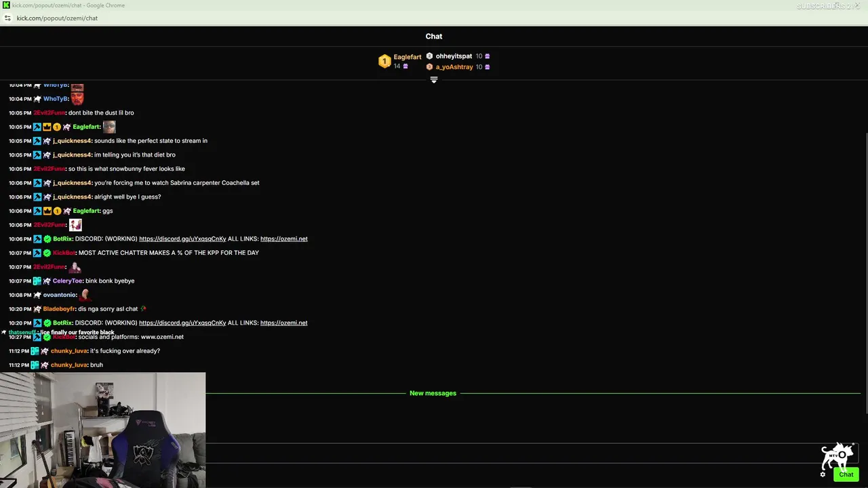Click the bronze rank 3 badge
Image resolution: width=868 pixels, height=488 pixels.
(x=429, y=67)
